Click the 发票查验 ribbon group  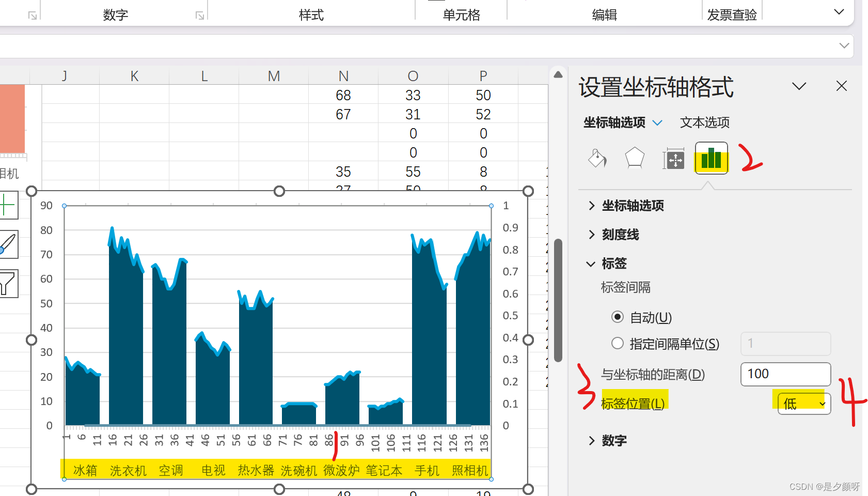coord(732,15)
